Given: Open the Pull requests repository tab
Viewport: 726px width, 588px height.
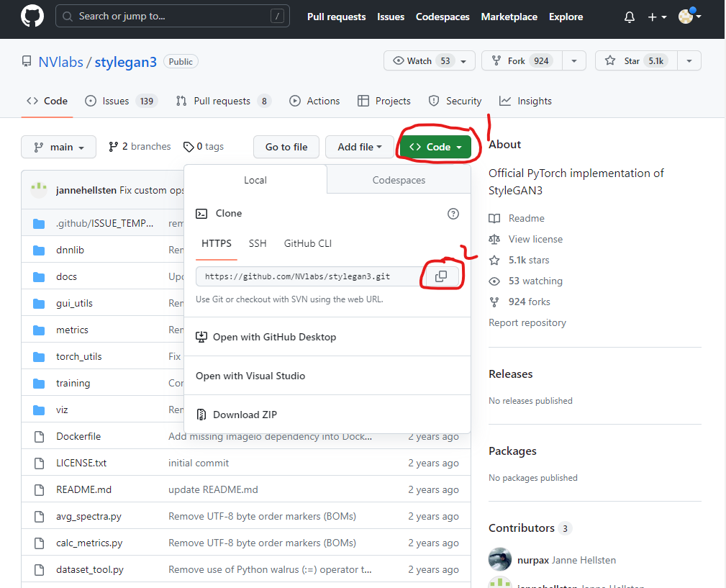Looking at the screenshot, I should tap(224, 101).
